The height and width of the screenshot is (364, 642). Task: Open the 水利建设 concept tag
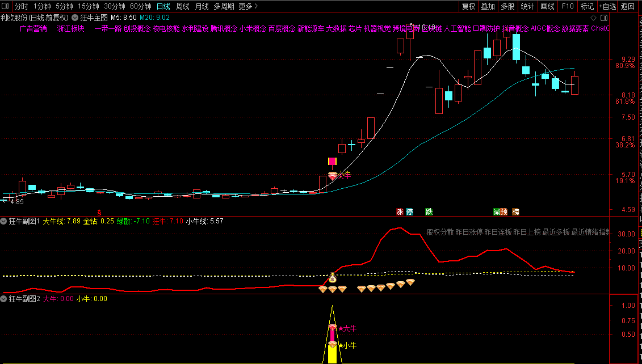[x=195, y=28]
